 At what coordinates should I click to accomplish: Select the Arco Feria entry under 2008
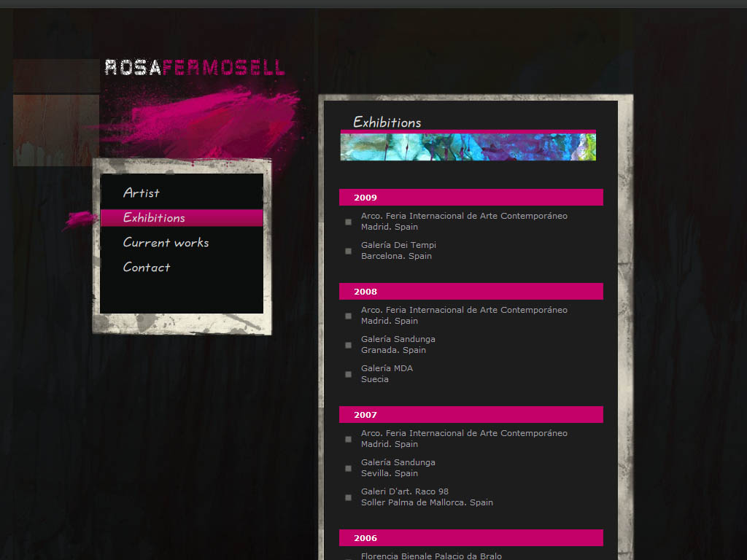click(464, 315)
